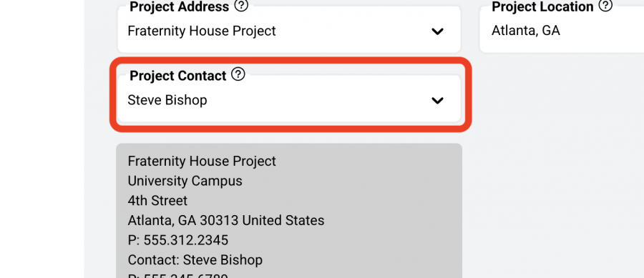Click the Project Location field label
This screenshot has width=644, height=278.
tap(542, 6)
